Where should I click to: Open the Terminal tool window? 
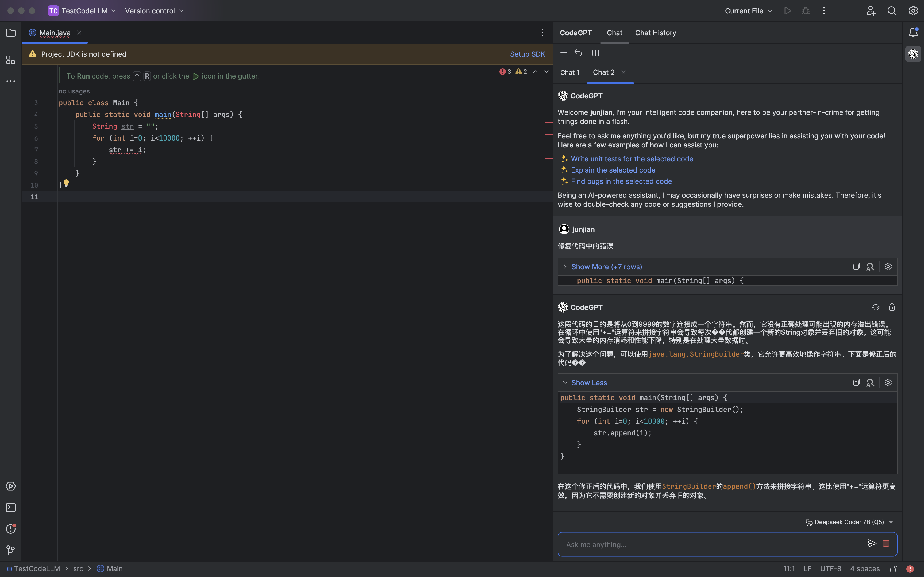pos(11,508)
